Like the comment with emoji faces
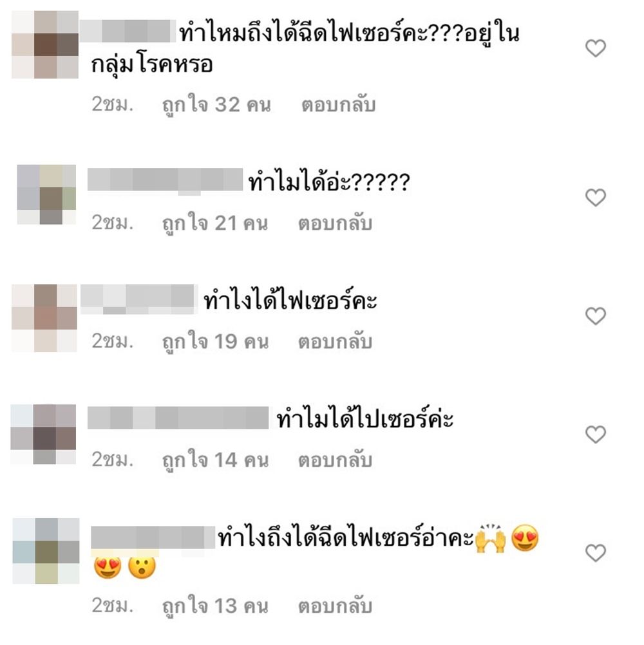The width and height of the screenshot is (644, 645). [596, 553]
